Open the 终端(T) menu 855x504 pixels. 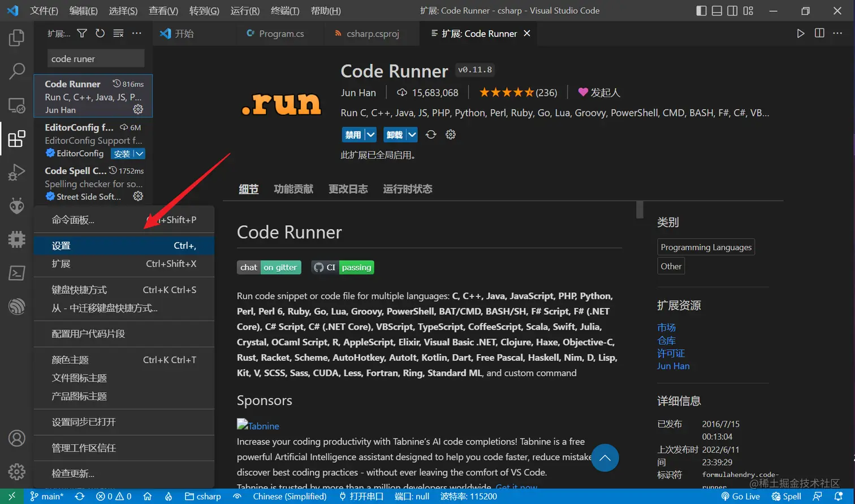[x=286, y=11]
